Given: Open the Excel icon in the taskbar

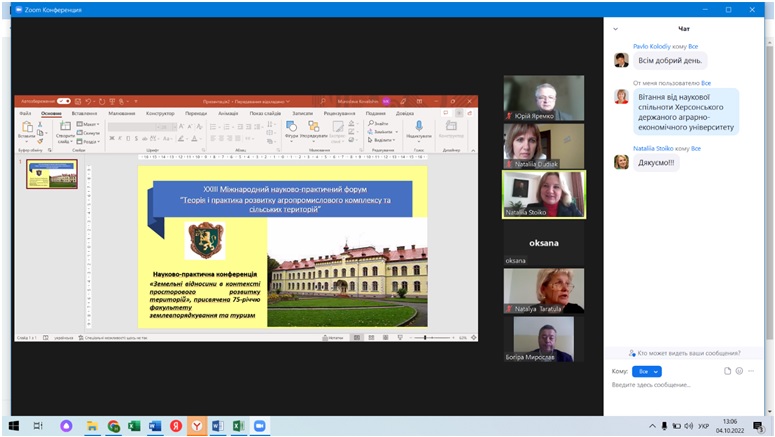Looking at the screenshot, I should [135, 425].
